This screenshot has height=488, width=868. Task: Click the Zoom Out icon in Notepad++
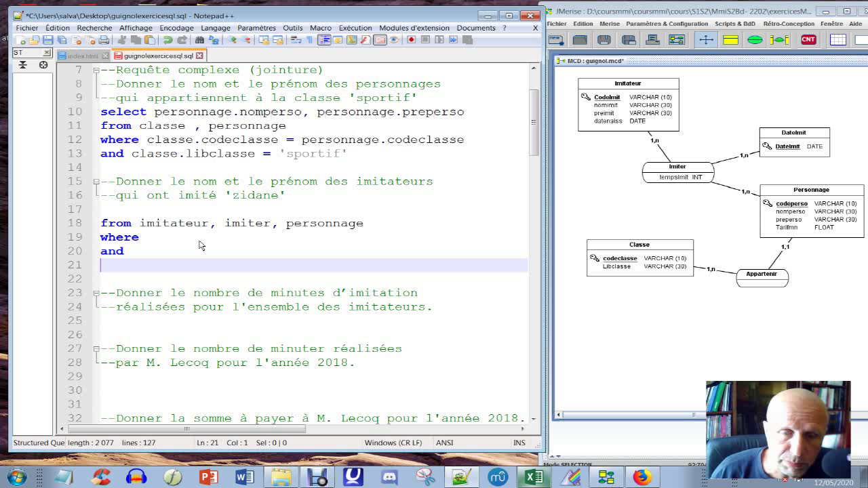pyautogui.click(x=247, y=40)
